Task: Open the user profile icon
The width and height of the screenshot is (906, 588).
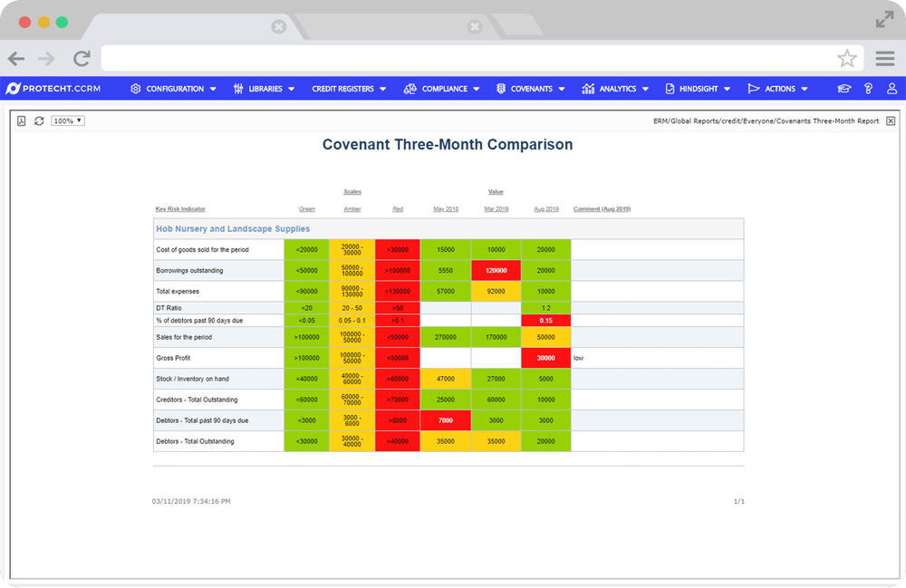Action: coord(892,89)
